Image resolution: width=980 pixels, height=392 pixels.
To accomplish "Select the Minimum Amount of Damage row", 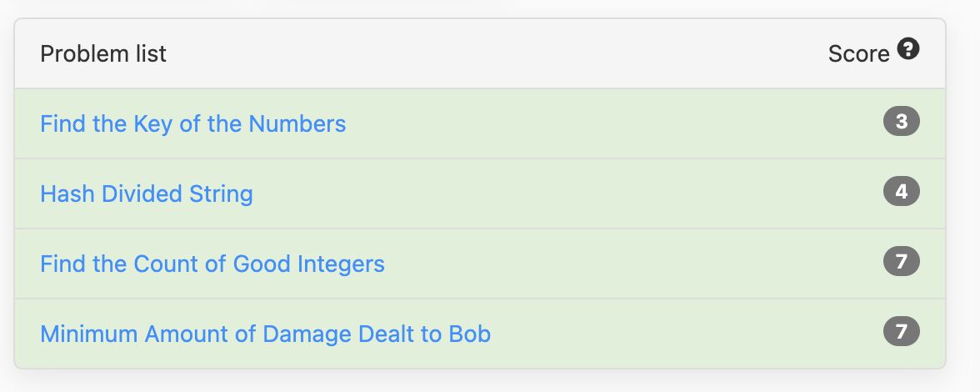I will [x=480, y=334].
